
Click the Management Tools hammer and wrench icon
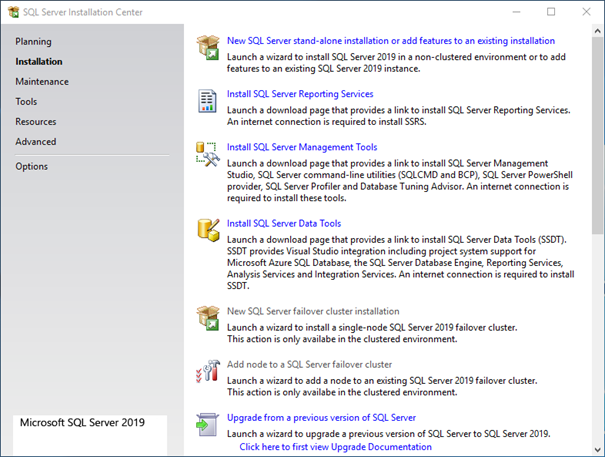pyautogui.click(x=208, y=154)
